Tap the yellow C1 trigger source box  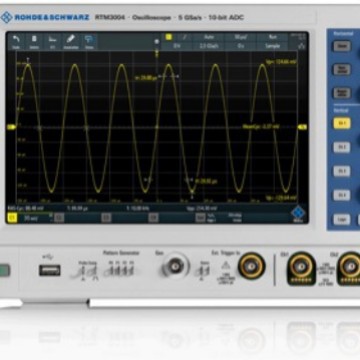pos(169,37)
